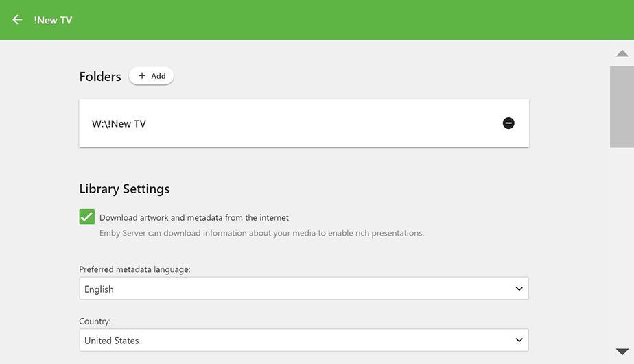The height and width of the screenshot is (364, 634).
Task: Click the 'Preferred metadata language:' label
Action: (x=134, y=269)
